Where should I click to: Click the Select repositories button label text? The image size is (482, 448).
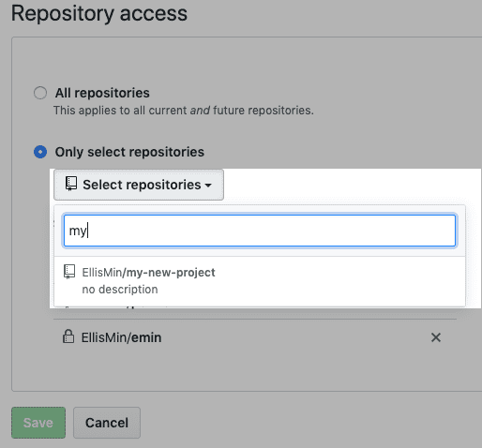(x=142, y=185)
